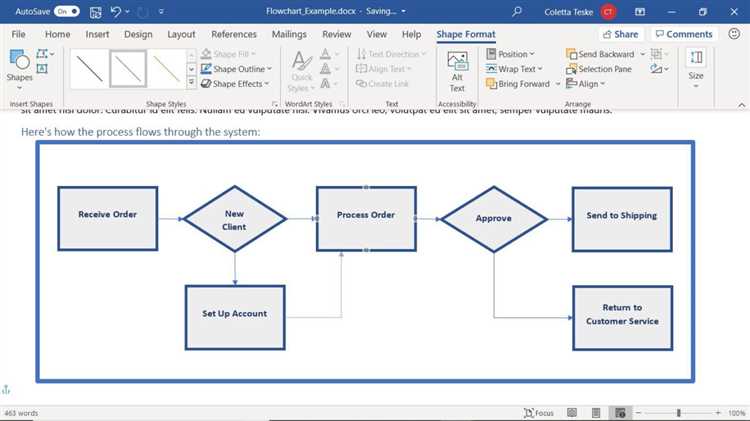Open Format Shape dialog launcher in Shape Styles

click(x=275, y=103)
